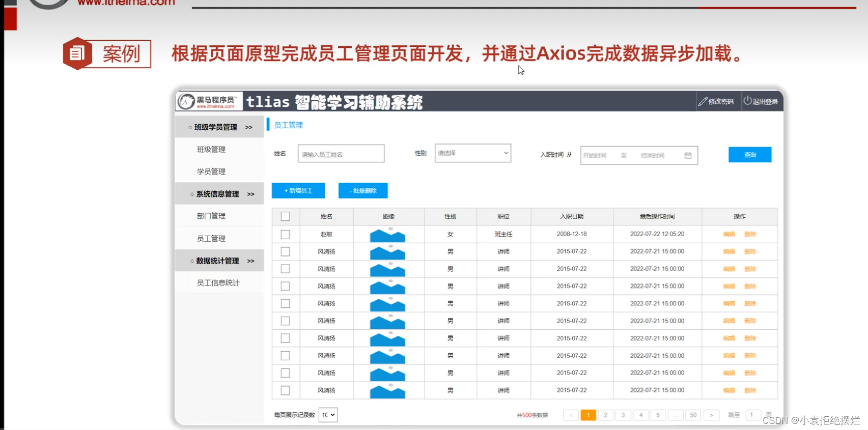Click the 员工管理 breadcrumb title
Image resolution: width=868 pixels, height=430 pixels.
click(x=289, y=125)
